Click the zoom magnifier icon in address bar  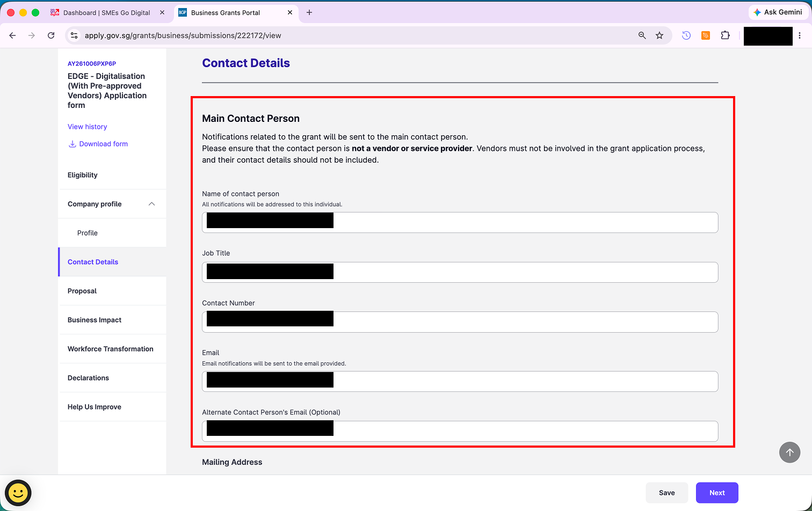coord(642,35)
